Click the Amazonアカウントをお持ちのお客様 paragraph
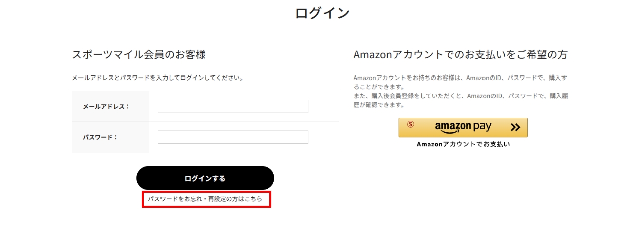 tap(460, 82)
